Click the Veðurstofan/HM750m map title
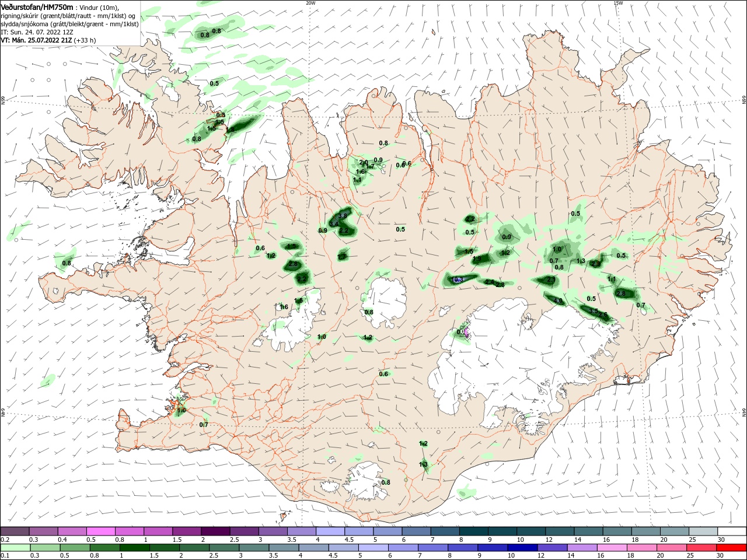 tap(37, 6)
